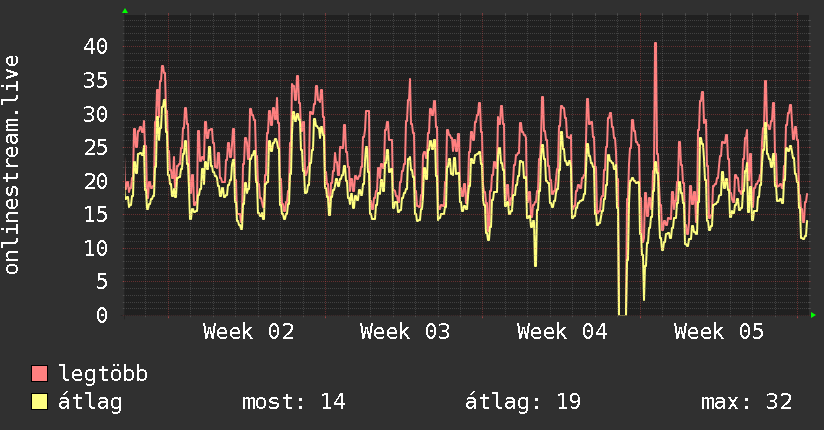Click the 'Week 05' axis label
Screen dimensions: 824x430
(719, 332)
